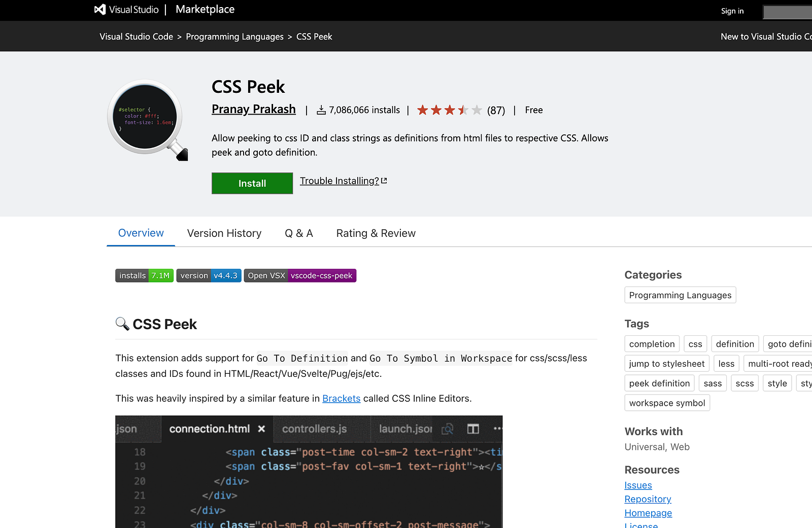Click the installs 7.1M badge

[x=145, y=275]
